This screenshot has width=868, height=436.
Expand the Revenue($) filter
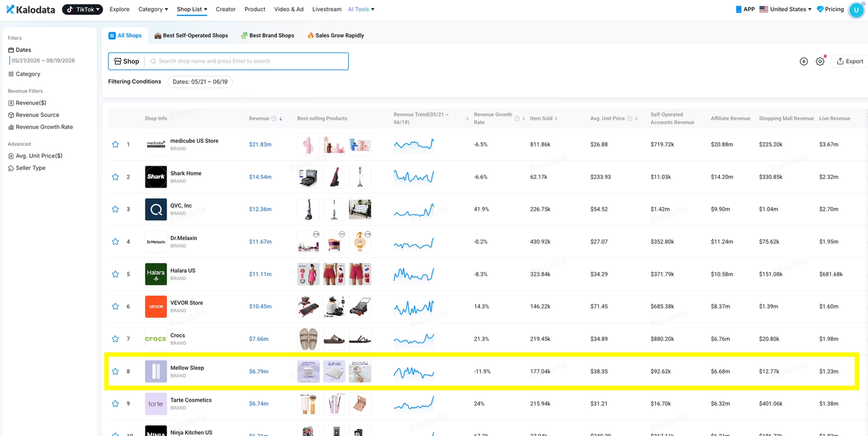(27, 103)
